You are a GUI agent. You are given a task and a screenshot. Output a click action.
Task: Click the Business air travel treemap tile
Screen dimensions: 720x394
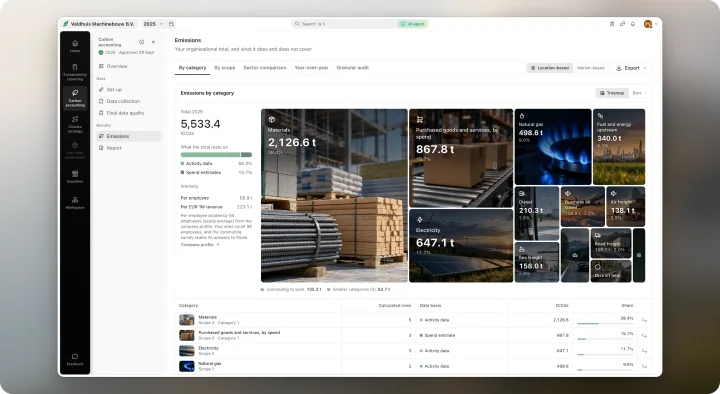tap(582, 206)
